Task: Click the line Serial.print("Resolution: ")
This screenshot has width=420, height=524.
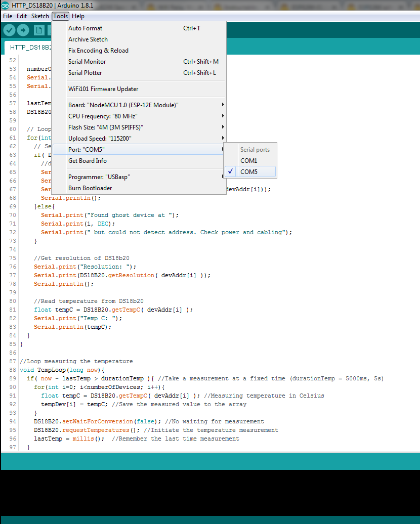Action: pos(85,267)
